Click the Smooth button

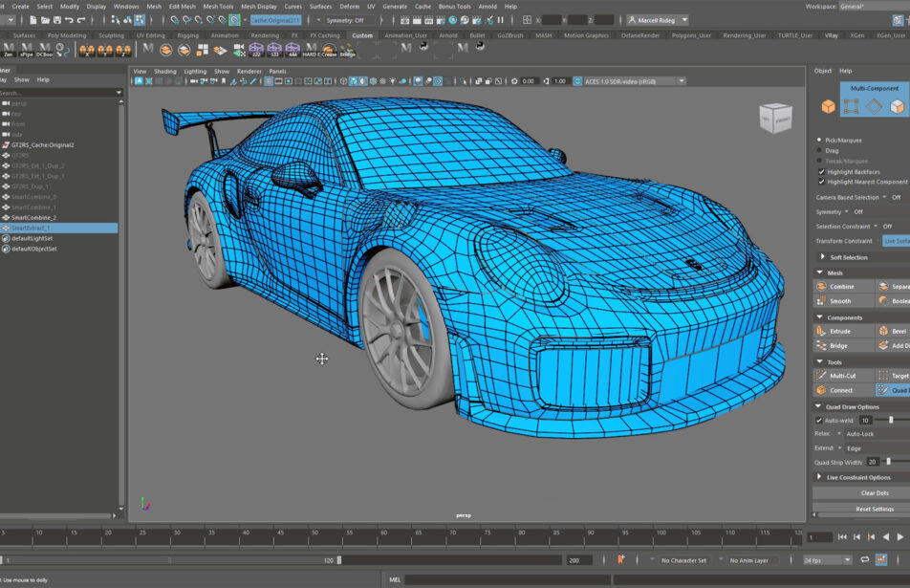click(x=844, y=300)
